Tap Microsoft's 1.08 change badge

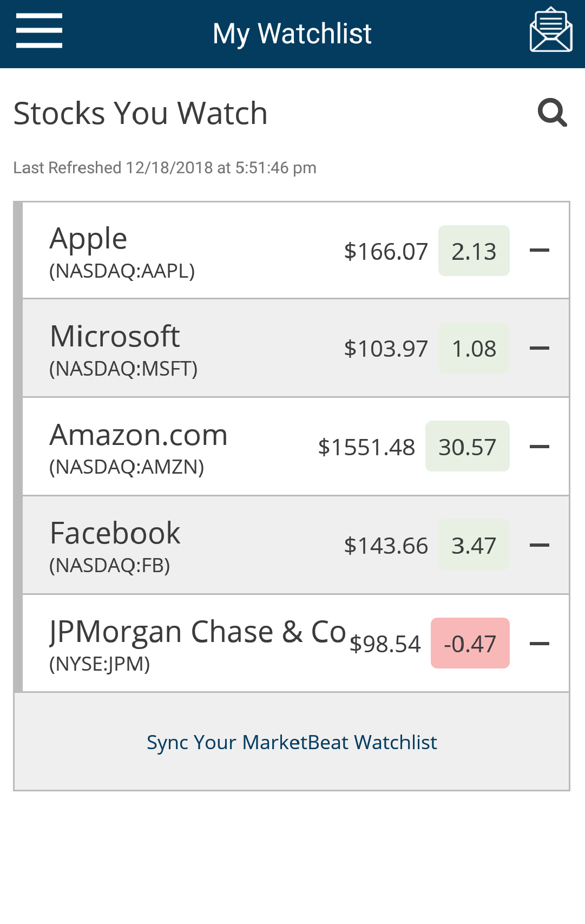click(474, 349)
